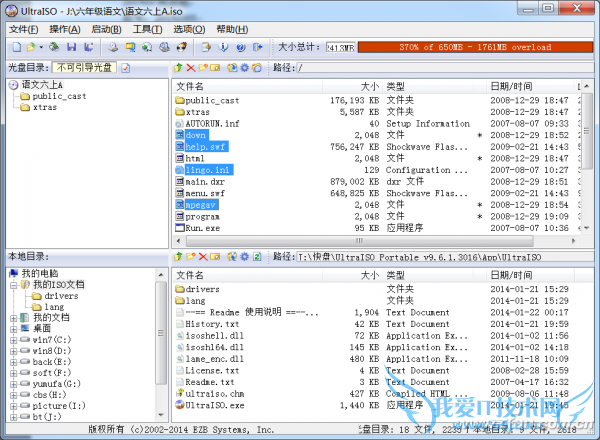The height and width of the screenshot is (440, 600).
Task: Click the Open CD/DVD disc toolbar icon
Action: tap(54, 47)
